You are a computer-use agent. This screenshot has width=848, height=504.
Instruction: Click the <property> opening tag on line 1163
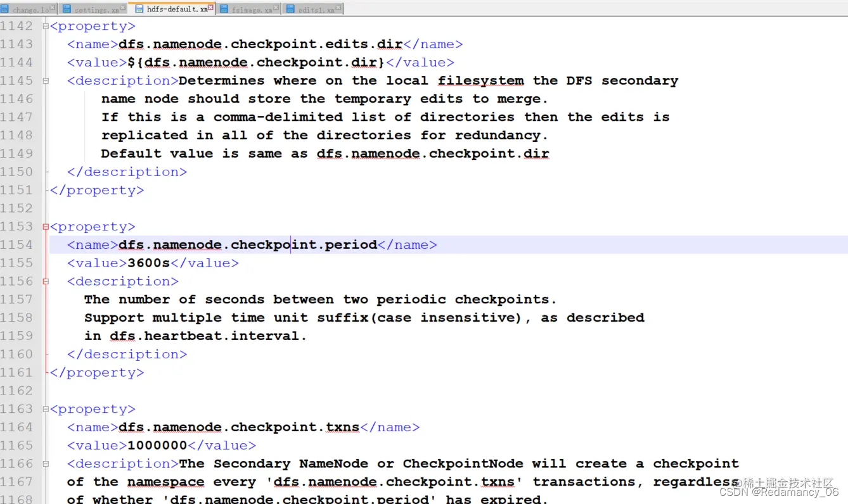93,409
